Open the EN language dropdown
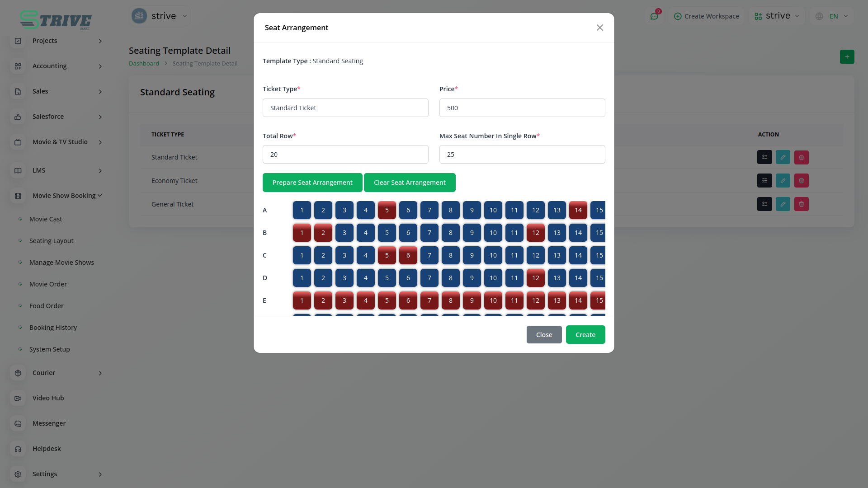The height and width of the screenshot is (488, 868). (x=833, y=16)
